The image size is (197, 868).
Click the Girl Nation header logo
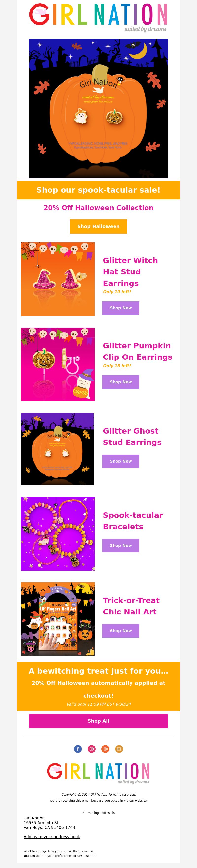coord(98,17)
